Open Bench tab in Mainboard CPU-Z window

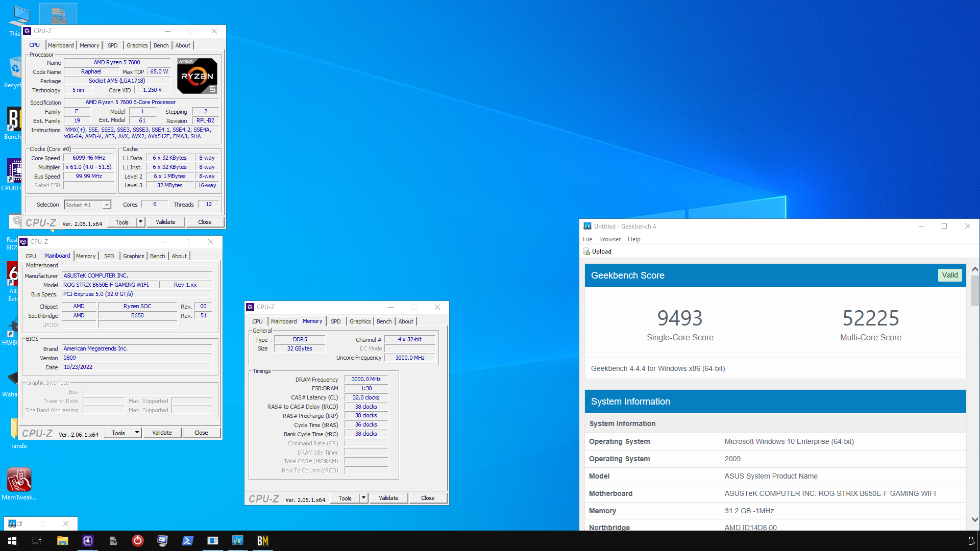157,256
